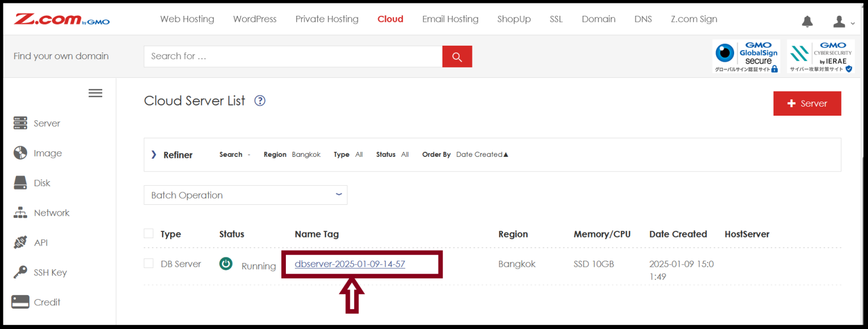
Task: Open the Batch Operation dropdown
Action: pos(245,195)
